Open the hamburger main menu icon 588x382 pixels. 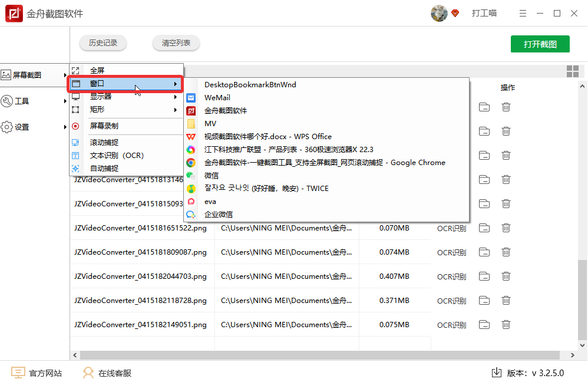[x=523, y=14]
